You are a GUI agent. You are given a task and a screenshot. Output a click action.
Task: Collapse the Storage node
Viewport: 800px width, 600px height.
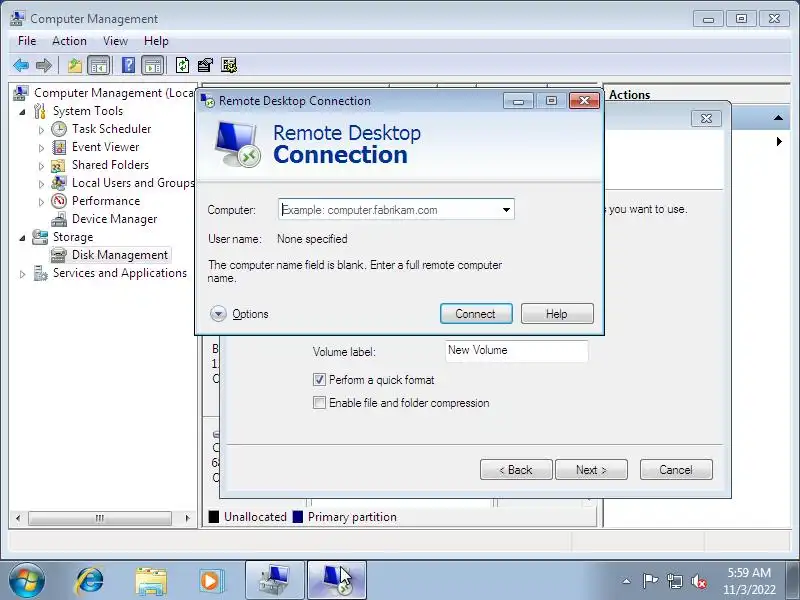[22, 238]
